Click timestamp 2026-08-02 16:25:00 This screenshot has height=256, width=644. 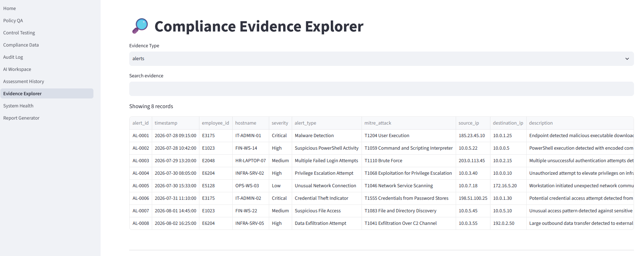coord(175,223)
